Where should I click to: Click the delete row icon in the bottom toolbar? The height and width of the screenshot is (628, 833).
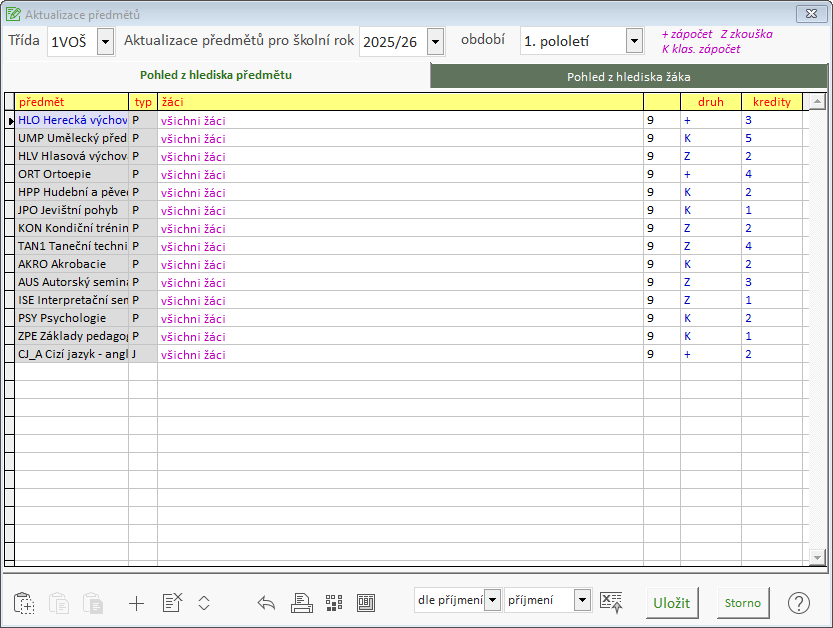[172, 603]
